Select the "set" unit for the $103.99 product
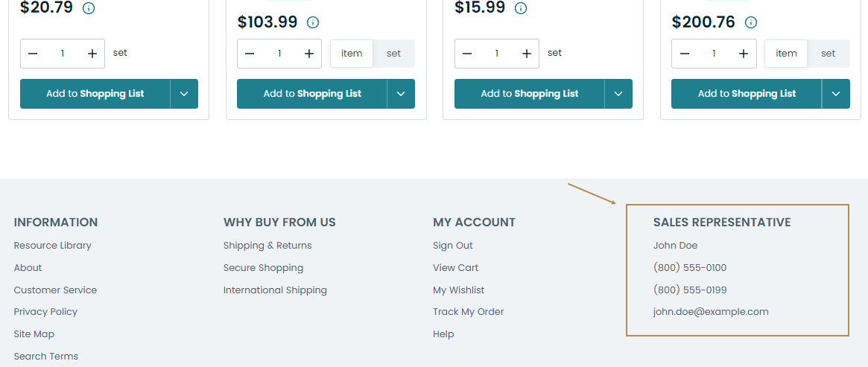868x367 pixels. click(x=393, y=54)
